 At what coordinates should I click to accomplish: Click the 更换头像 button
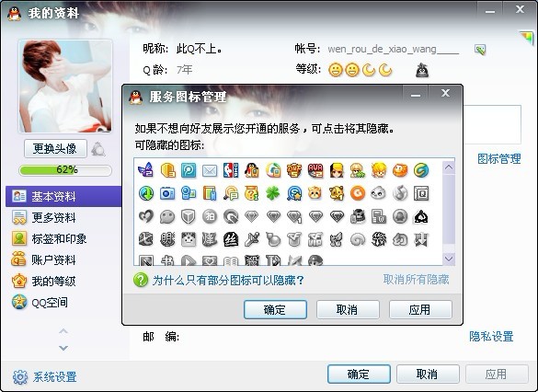[x=55, y=149]
